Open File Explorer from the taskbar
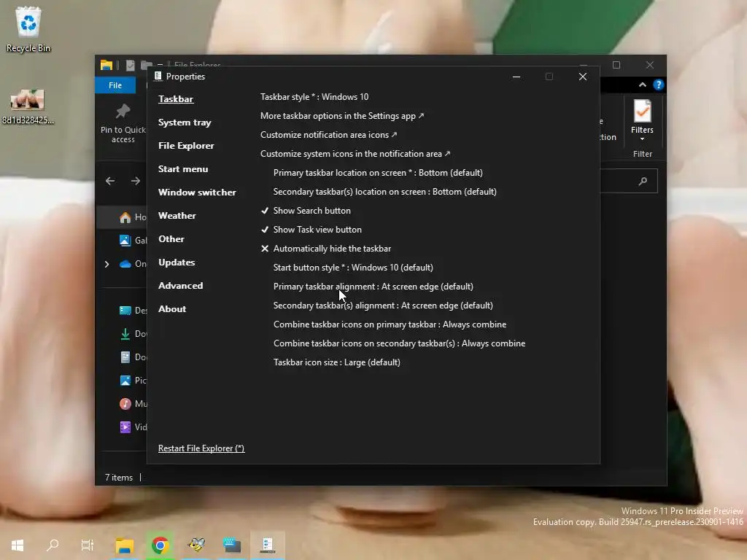 coord(124,545)
